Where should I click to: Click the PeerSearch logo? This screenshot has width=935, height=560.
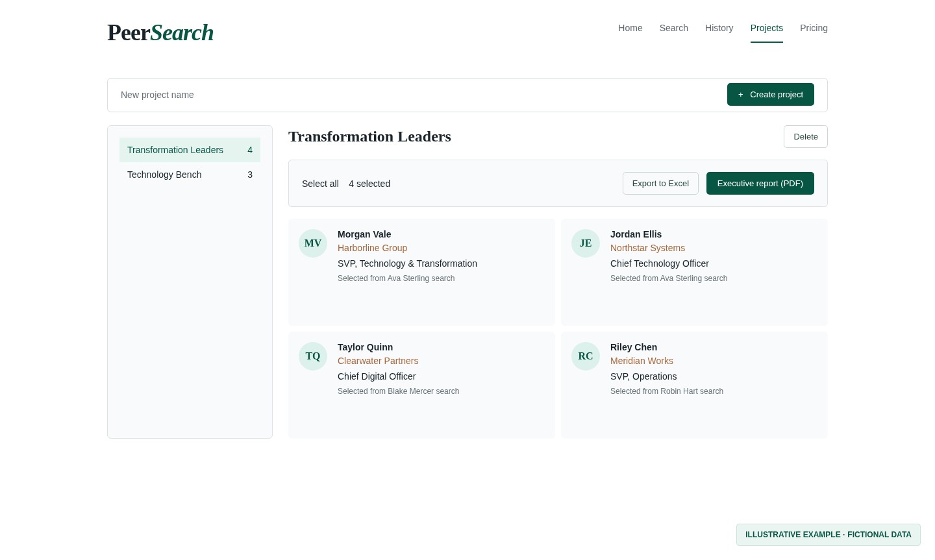click(x=160, y=32)
